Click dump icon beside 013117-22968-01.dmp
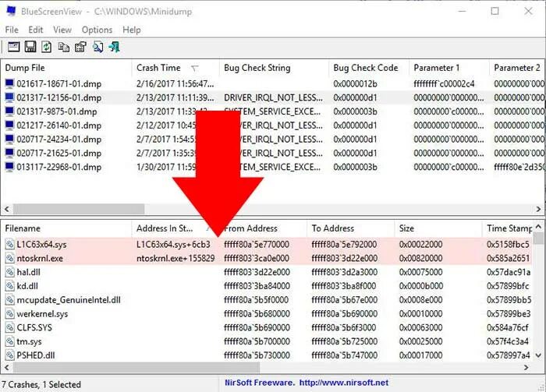Image resolution: width=546 pixels, height=392 pixels. point(9,167)
